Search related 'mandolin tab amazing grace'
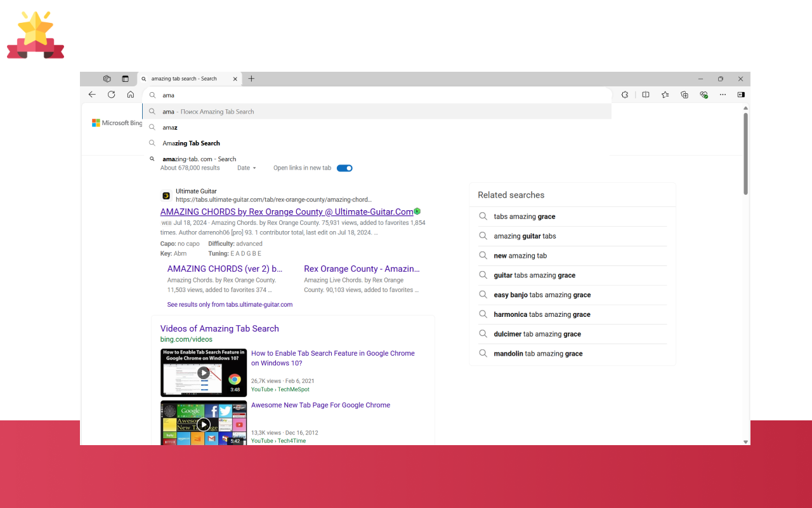Image resolution: width=812 pixels, height=508 pixels. (572, 354)
